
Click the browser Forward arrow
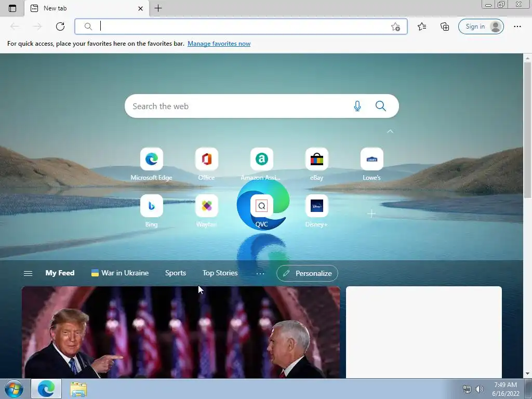pyautogui.click(x=37, y=26)
